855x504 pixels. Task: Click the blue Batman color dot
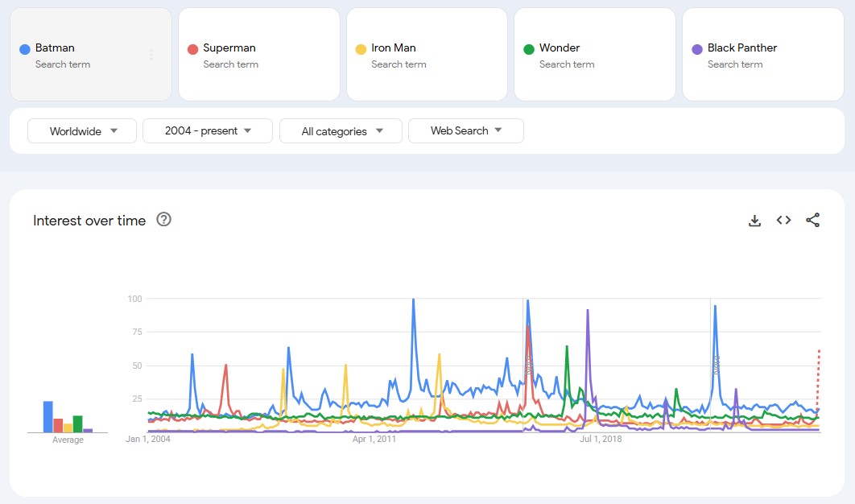24,49
